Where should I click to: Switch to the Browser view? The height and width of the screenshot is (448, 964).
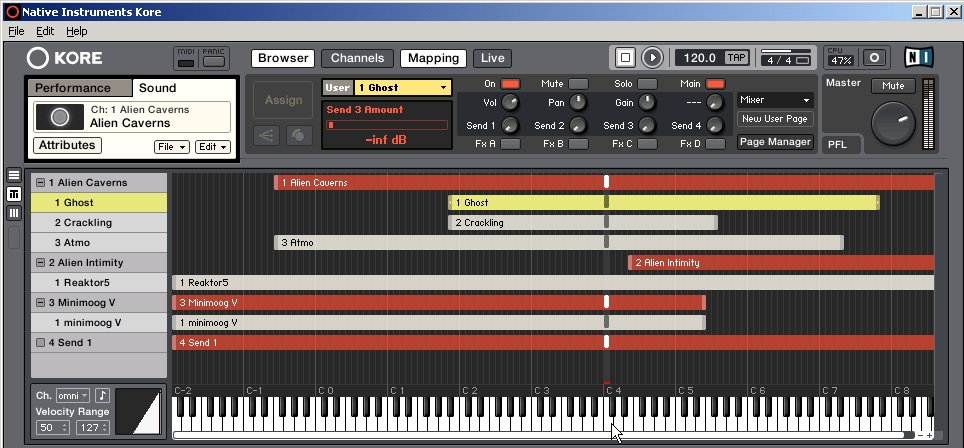[x=283, y=58]
